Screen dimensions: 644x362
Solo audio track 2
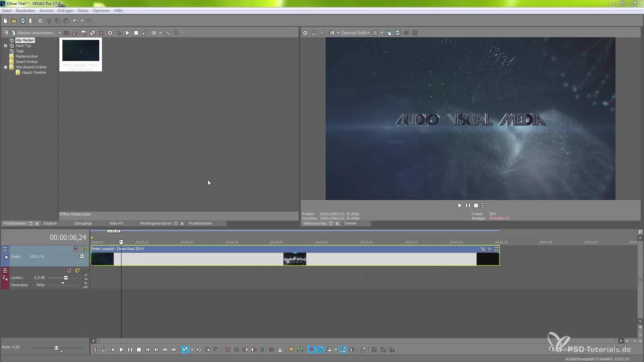[x=77, y=270]
